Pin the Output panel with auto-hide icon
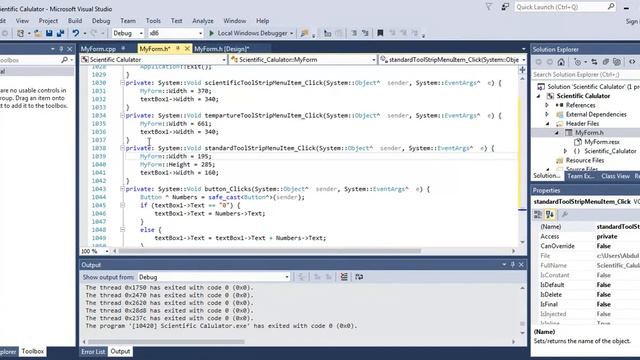 [513, 264]
